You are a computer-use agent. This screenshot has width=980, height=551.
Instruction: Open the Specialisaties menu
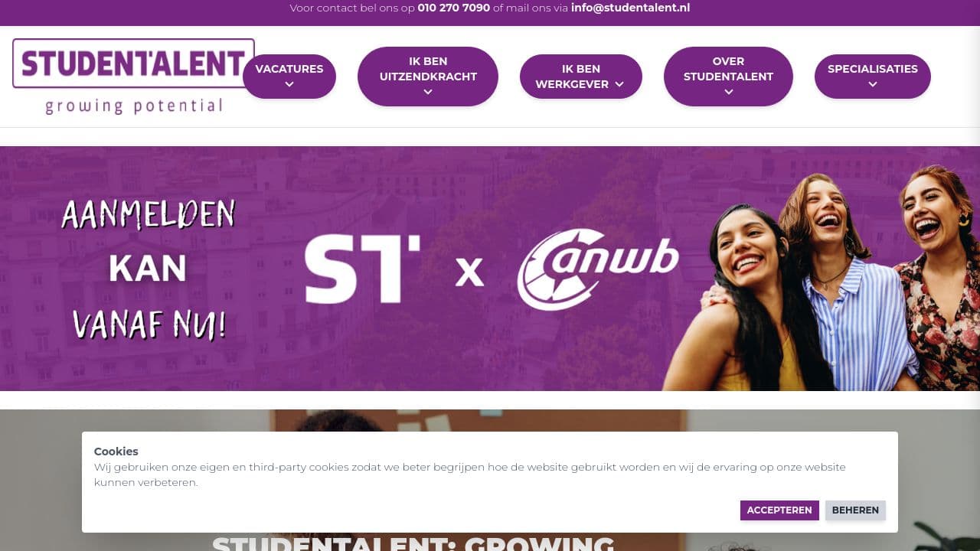click(x=873, y=77)
